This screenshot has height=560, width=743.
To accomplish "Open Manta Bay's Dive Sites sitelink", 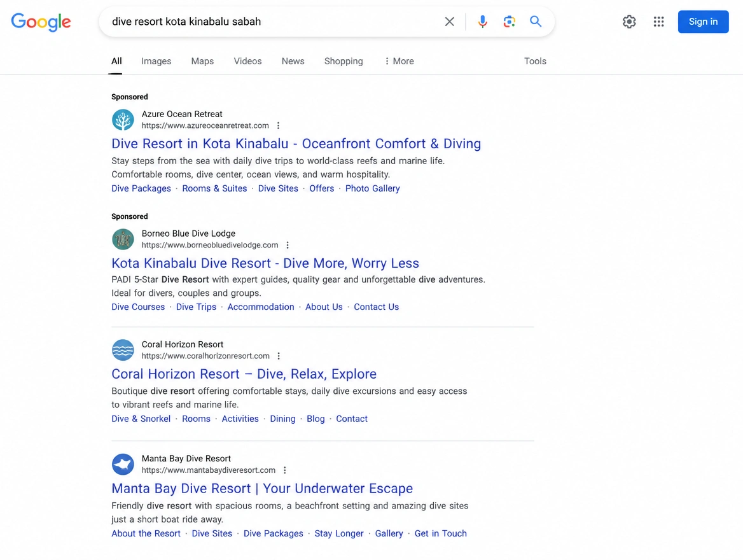I will 212,534.
